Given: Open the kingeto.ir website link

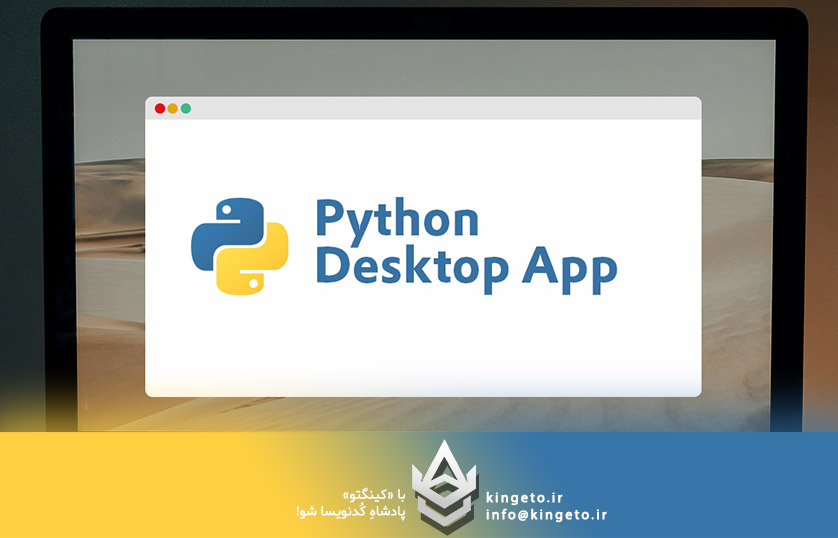Looking at the screenshot, I should [524, 498].
